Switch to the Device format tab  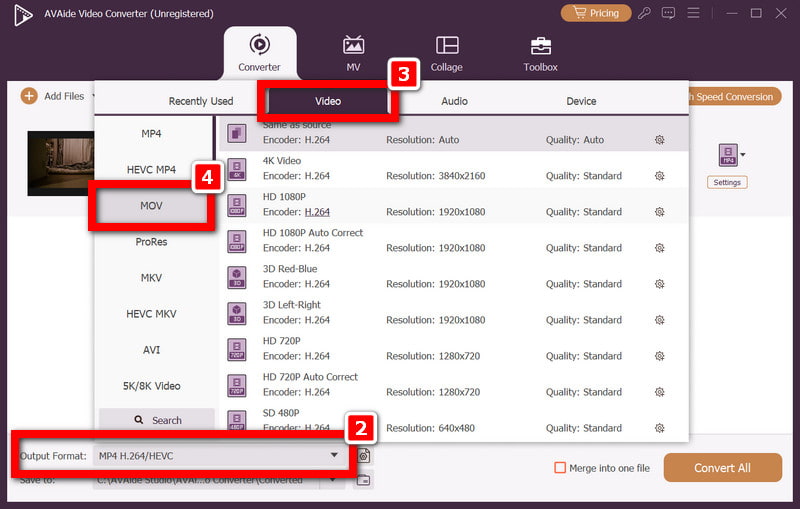(x=581, y=101)
